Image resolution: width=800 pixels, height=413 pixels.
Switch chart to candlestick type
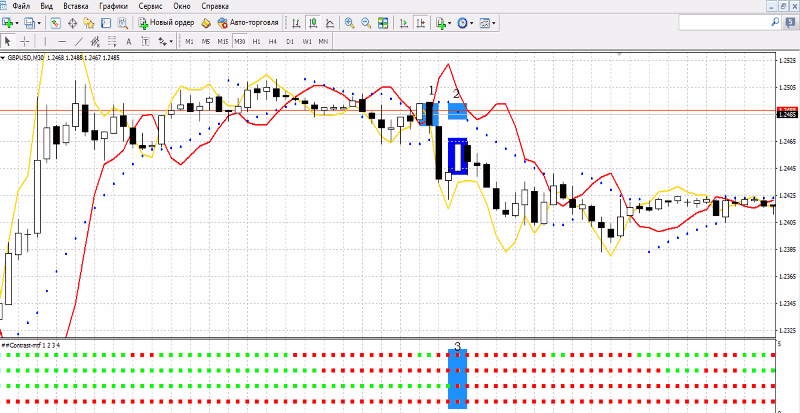pos(314,23)
